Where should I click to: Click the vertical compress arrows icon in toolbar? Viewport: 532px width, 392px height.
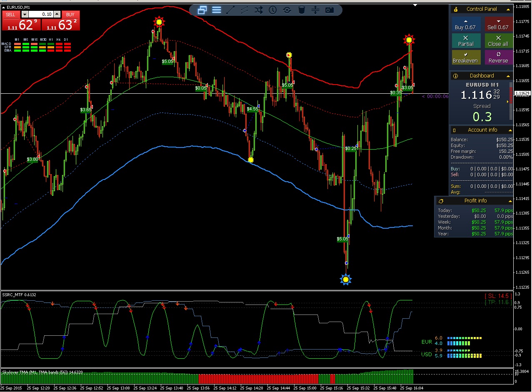[x=315, y=10]
